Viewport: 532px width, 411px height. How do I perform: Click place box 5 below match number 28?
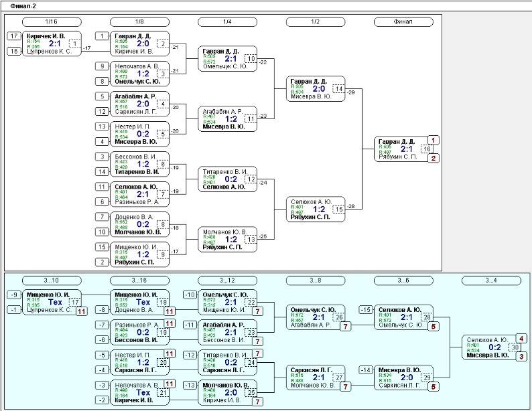[x=434, y=327]
